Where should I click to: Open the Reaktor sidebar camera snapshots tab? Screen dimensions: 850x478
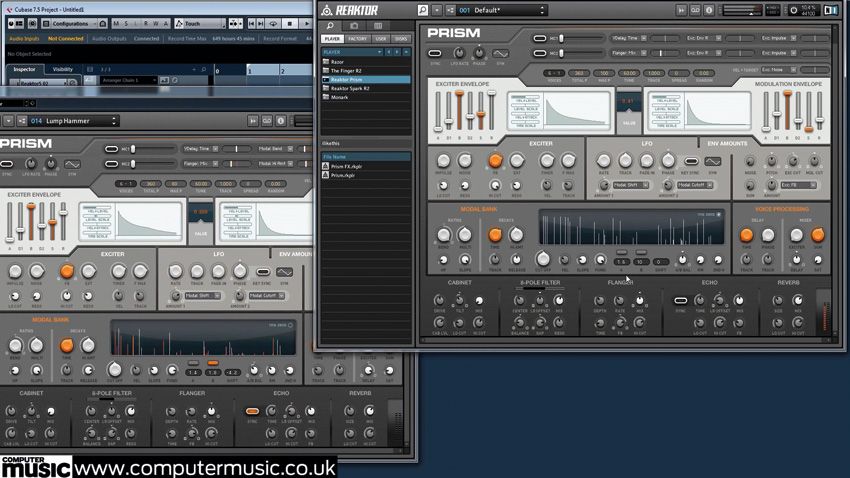coord(353,25)
